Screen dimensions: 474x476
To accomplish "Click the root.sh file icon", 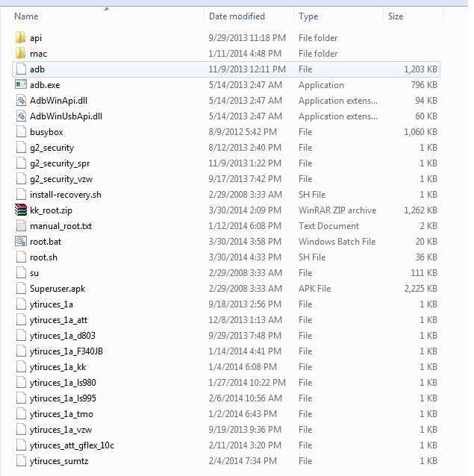I will (21, 257).
